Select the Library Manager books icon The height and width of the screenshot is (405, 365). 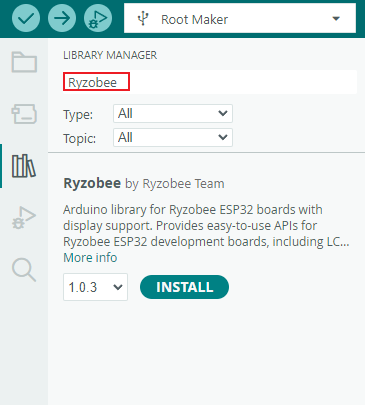point(24,166)
